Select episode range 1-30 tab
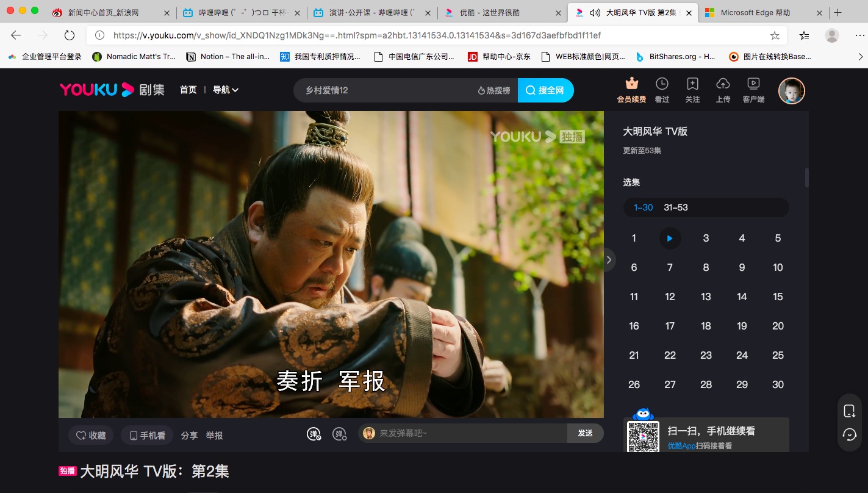This screenshot has height=493, width=868. [x=643, y=207]
